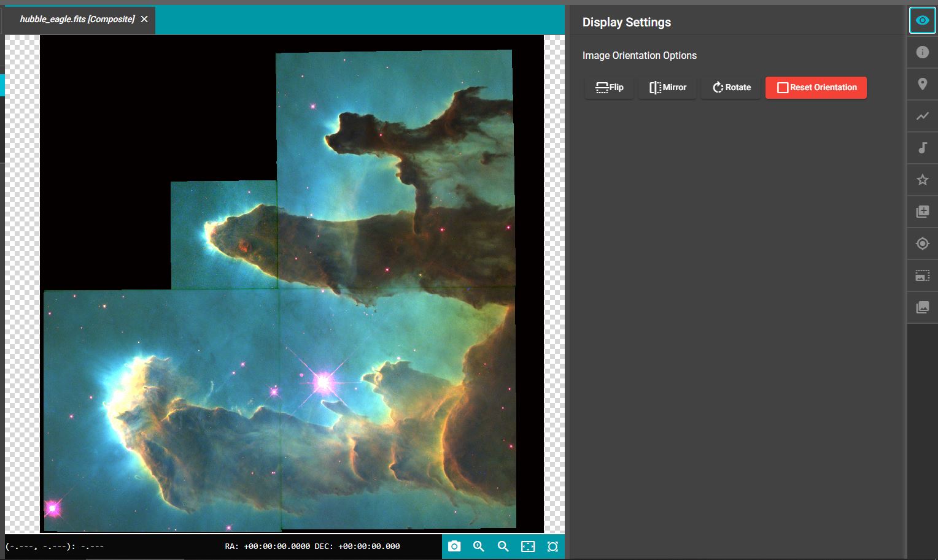Zoom in on the image viewer
938x560 pixels.
(479, 546)
